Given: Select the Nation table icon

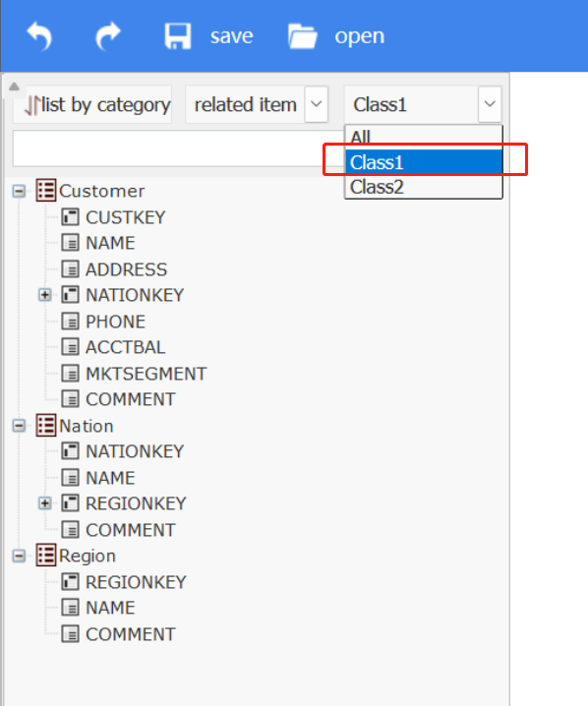Looking at the screenshot, I should coord(46,426).
